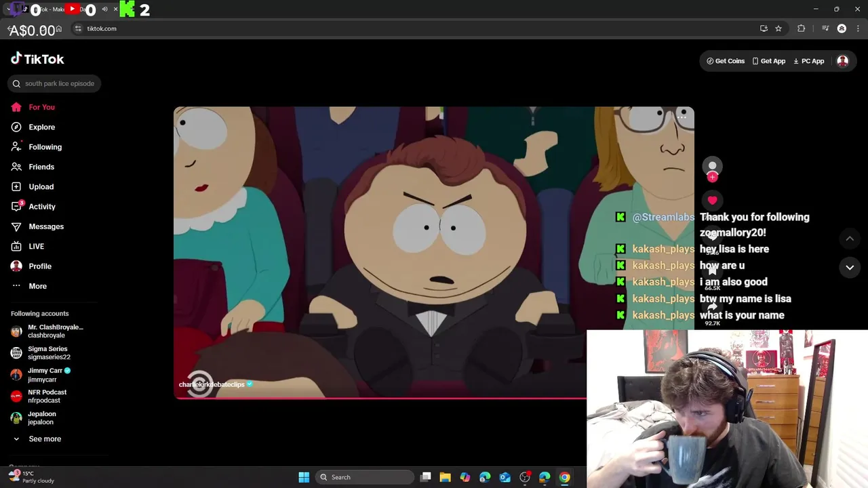The image size is (868, 488).
Task: Open the video's three-dots options menu
Action: point(682,117)
